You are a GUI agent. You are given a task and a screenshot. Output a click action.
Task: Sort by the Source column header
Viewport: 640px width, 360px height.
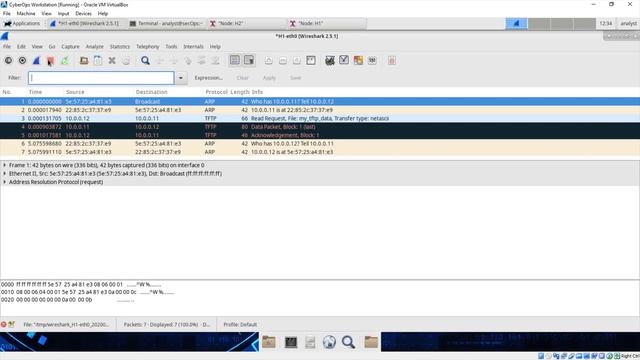pos(75,92)
